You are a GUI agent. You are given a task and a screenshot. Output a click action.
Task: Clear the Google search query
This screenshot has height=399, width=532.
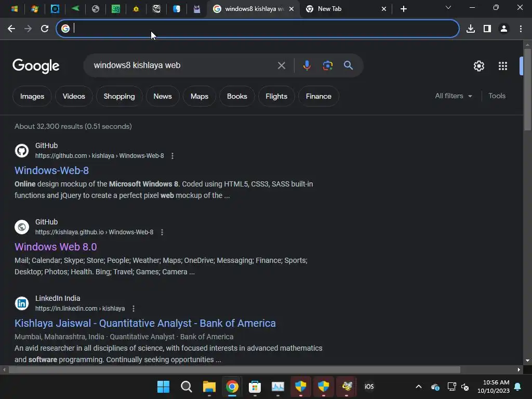coord(281,65)
